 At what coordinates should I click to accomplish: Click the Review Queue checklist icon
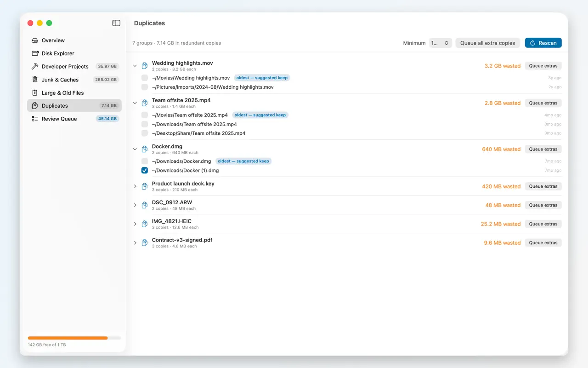(35, 119)
